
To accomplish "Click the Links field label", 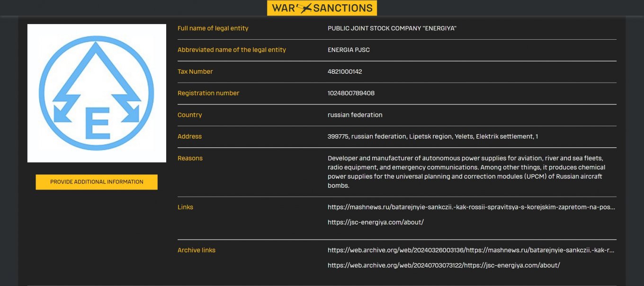I will (x=185, y=207).
